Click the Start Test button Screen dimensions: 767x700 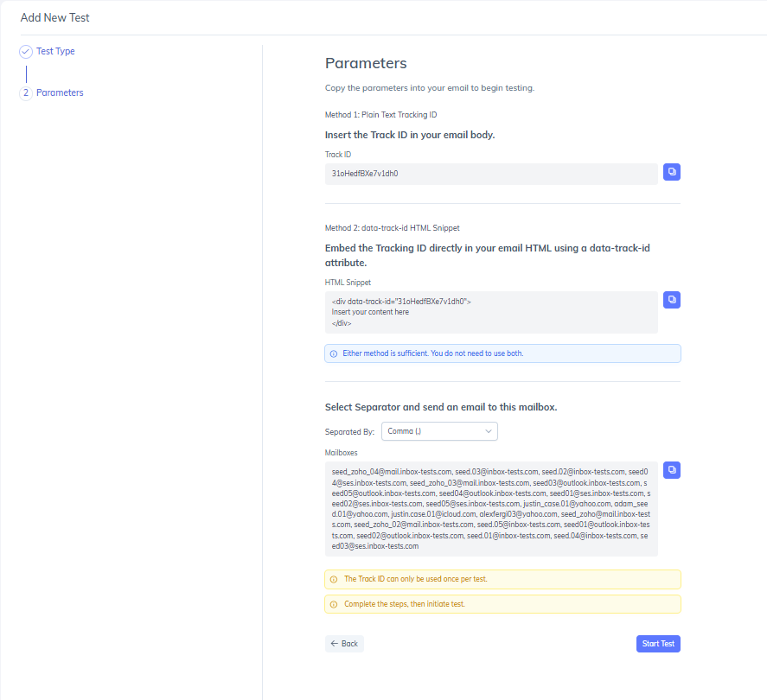point(658,644)
